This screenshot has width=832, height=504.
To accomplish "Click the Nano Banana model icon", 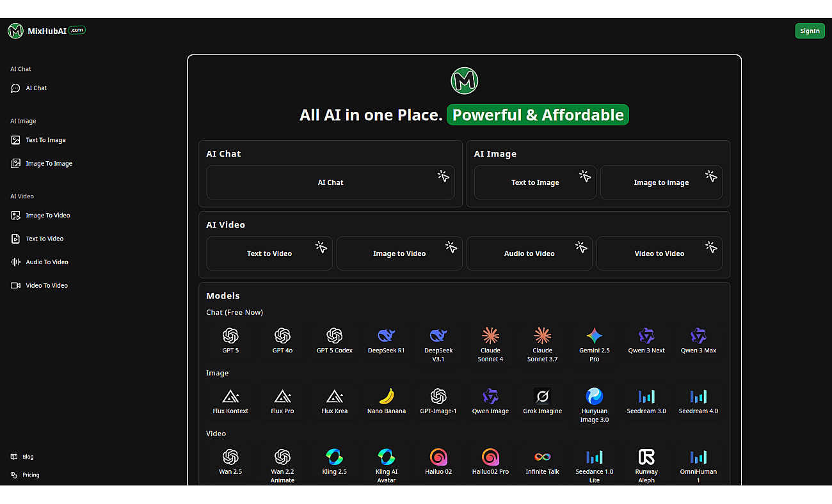I will (387, 397).
